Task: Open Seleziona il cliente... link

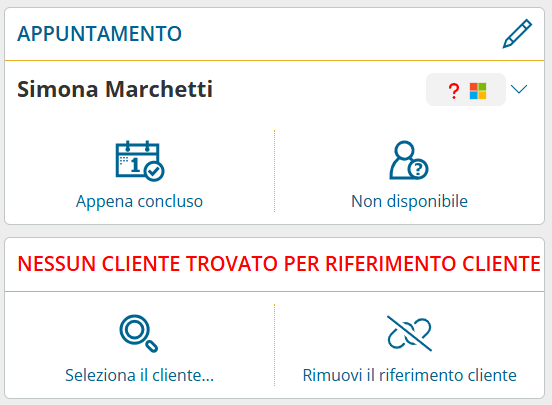Action: pos(139,375)
